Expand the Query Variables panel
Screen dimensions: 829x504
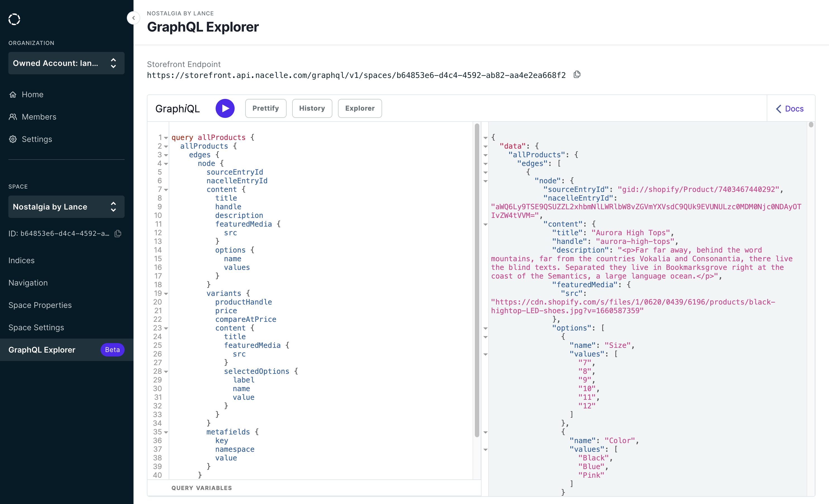[x=202, y=488]
